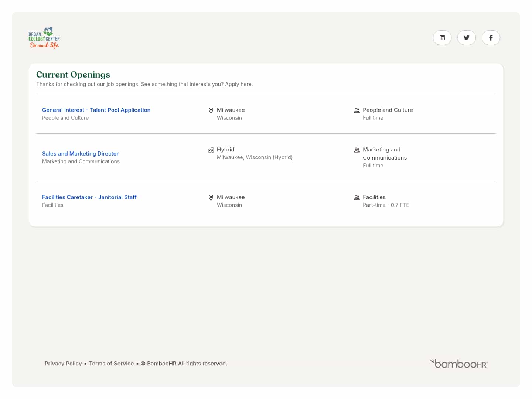
Task: Click 'Full time' in General Interest row
Action: coord(373,118)
